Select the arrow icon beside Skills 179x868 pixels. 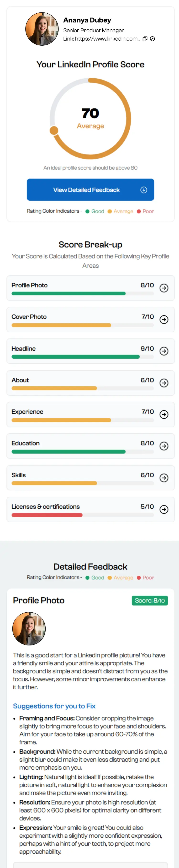[164, 478]
